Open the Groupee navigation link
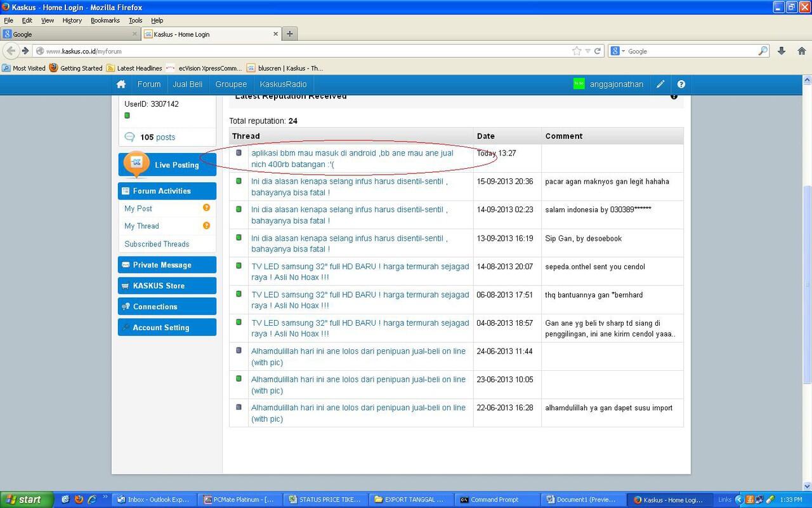Screen dimensions: 812x508 [231, 84]
